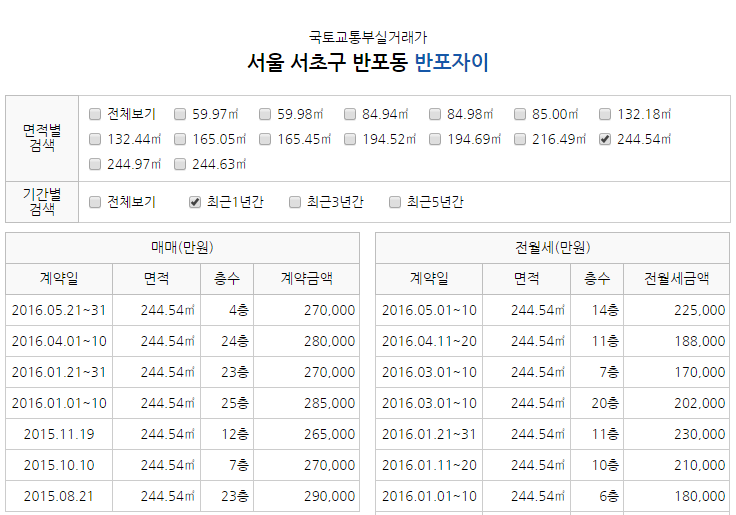736x515 pixels.
Task: Check the 전체보기 box in 기간별 검색
Action: click(95, 202)
